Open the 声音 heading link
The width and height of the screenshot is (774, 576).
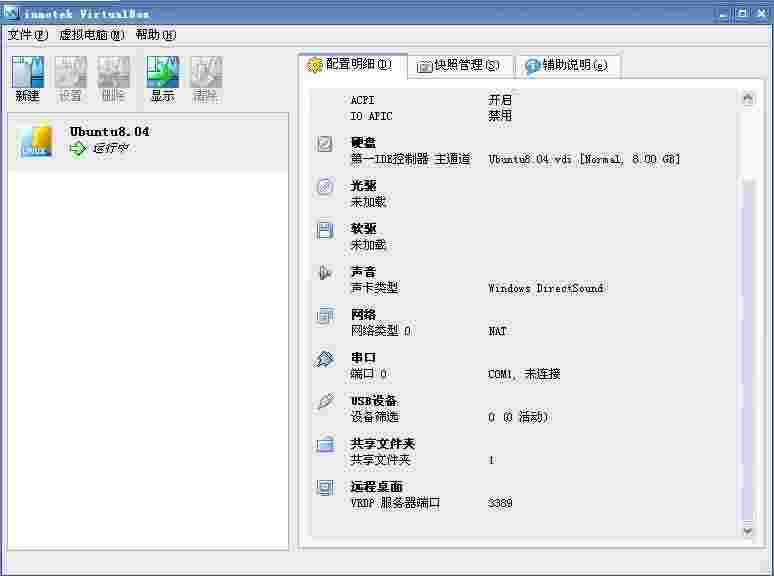click(x=363, y=271)
